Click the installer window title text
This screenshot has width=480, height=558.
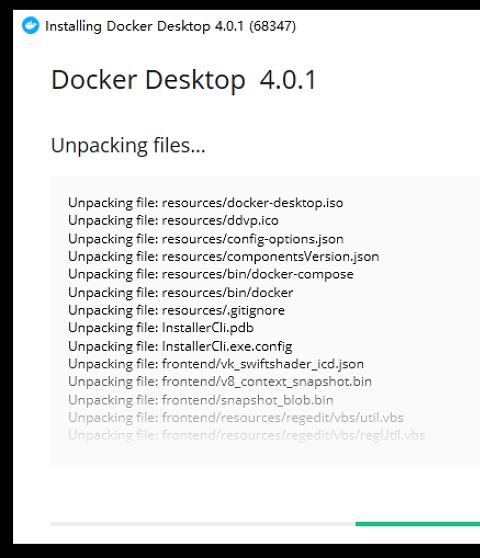(x=170, y=26)
